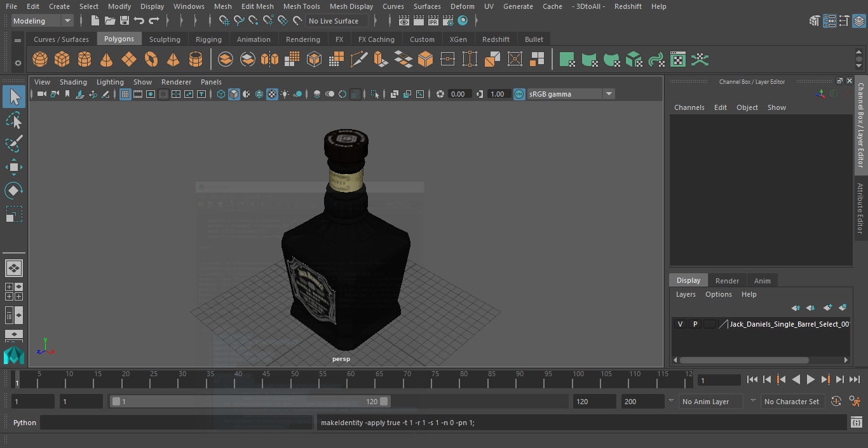This screenshot has height=448, width=868.
Task: Open the sRGB gamma view transform dropdown
Action: tap(571, 94)
